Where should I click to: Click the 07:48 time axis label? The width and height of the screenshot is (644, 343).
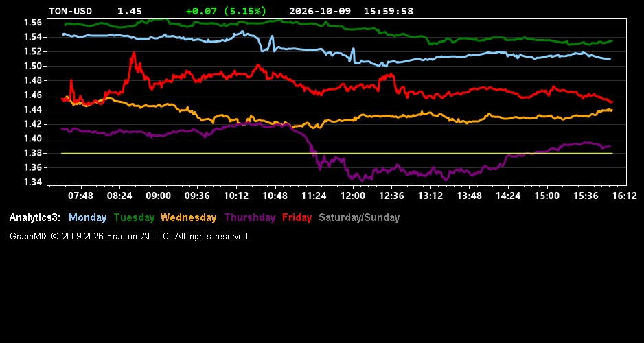click(80, 196)
